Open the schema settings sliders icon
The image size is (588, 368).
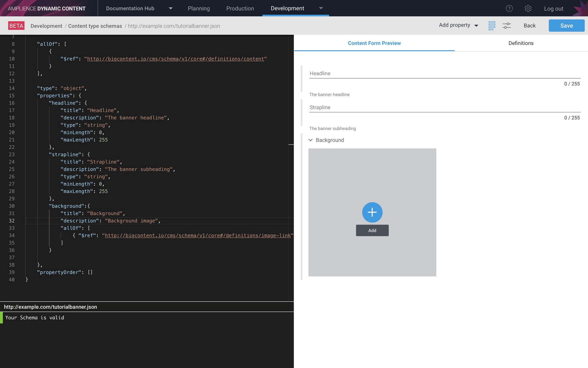pos(506,25)
